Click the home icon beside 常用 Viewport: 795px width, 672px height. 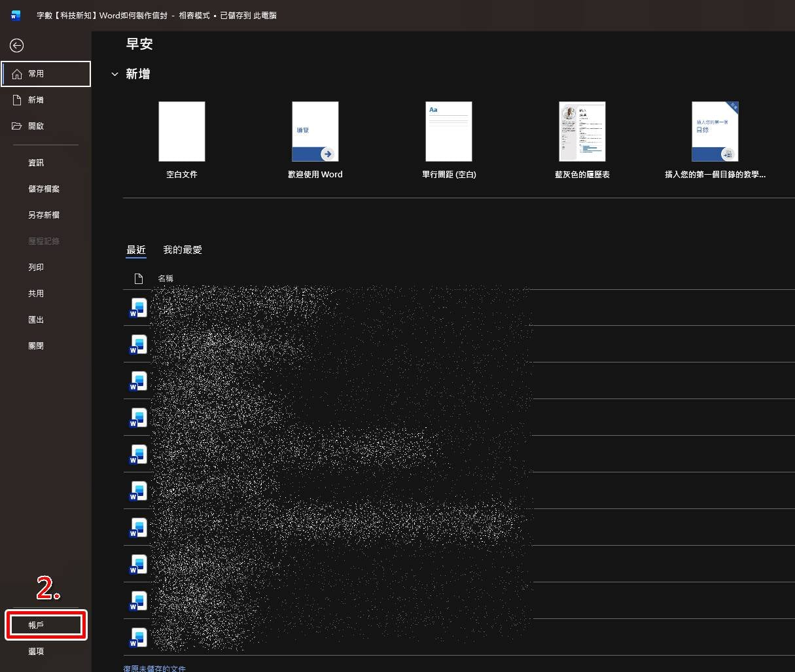click(17, 74)
